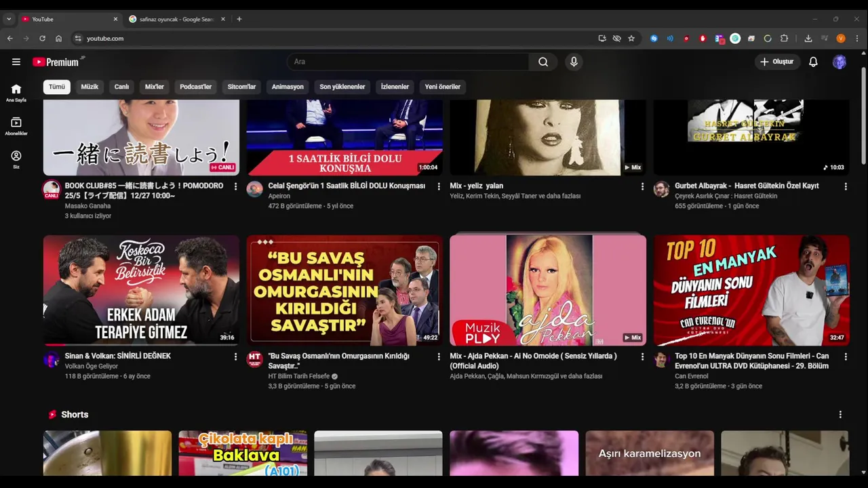
Task: Open options for Mix - Ajda Pekkan
Action: (x=642, y=357)
